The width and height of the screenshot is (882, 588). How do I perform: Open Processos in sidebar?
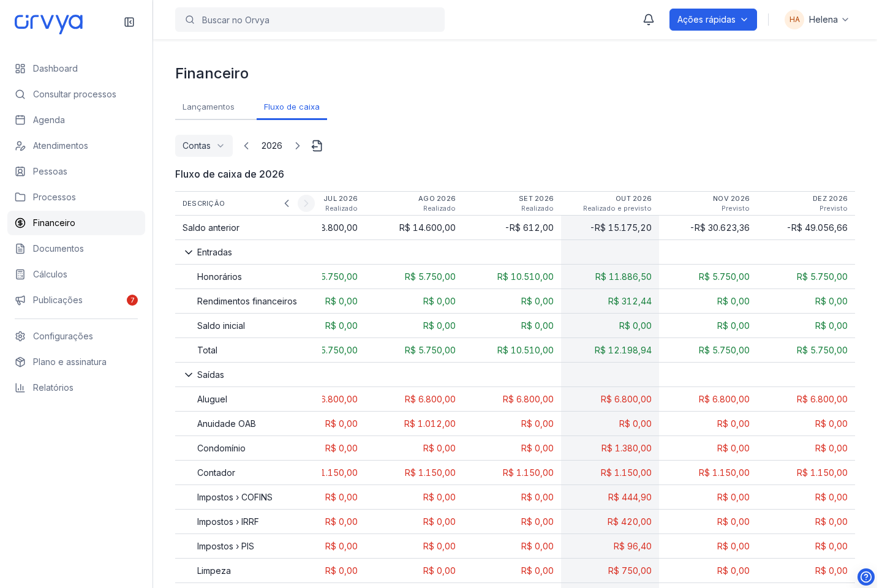point(76,197)
